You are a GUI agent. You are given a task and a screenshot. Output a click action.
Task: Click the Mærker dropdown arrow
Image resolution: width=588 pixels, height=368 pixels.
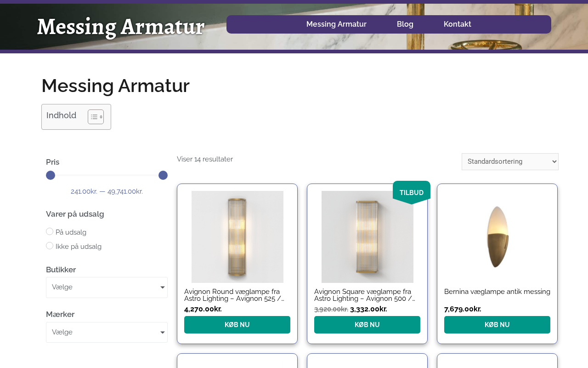(x=162, y=333)
